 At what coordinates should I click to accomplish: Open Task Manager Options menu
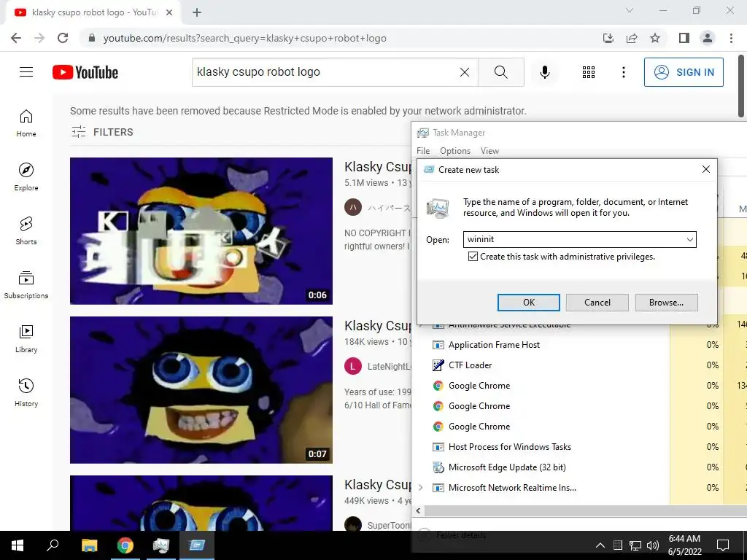pyautogui.click(x=455, y=151)
